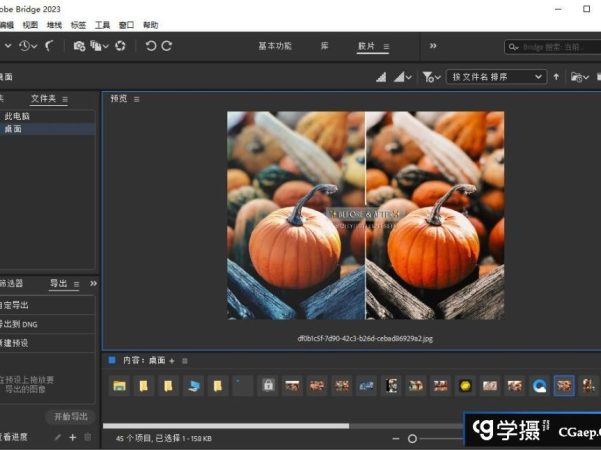Open the 按文件名排序 sort dropdown
Viewport: 601px width, 450px height.
[x=496, y=77]
